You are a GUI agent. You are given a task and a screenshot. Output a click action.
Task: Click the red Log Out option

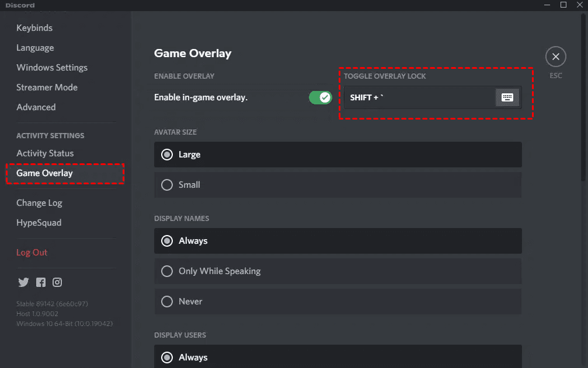click(32, 253)
